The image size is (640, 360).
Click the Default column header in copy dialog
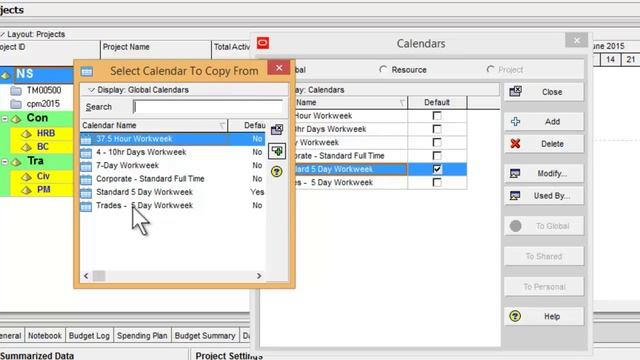pos(247,125)
